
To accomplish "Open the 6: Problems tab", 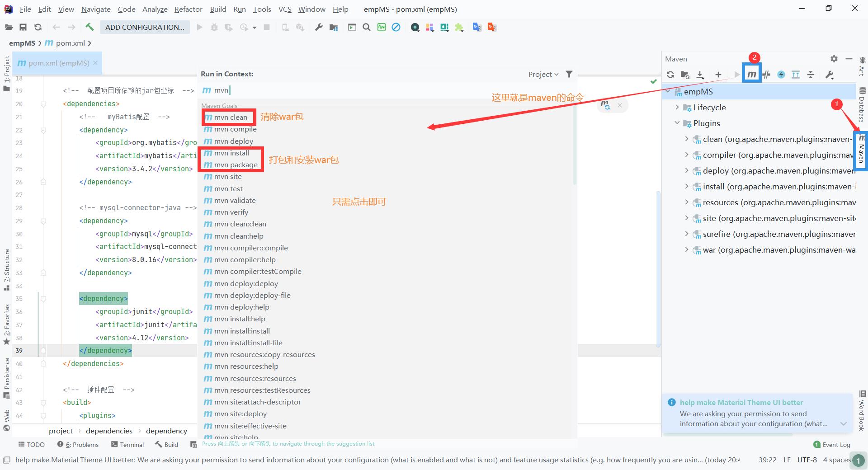I will (78, 445).
